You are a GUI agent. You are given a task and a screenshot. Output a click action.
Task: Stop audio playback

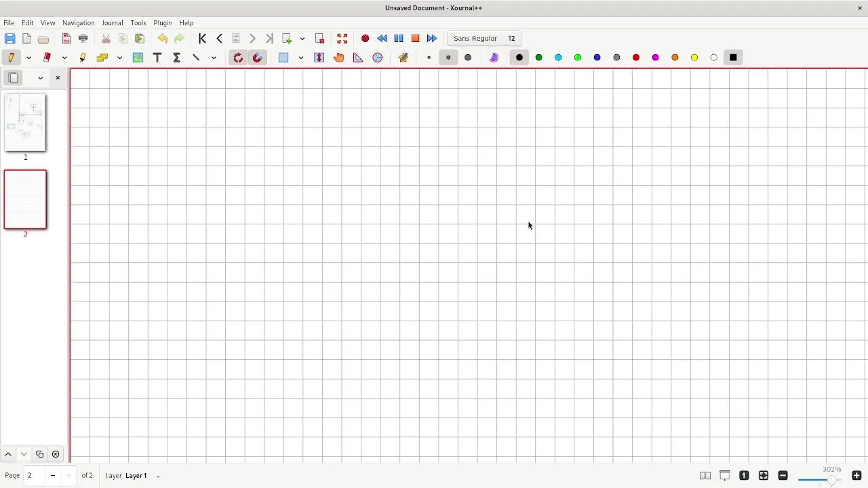(416, 39)
